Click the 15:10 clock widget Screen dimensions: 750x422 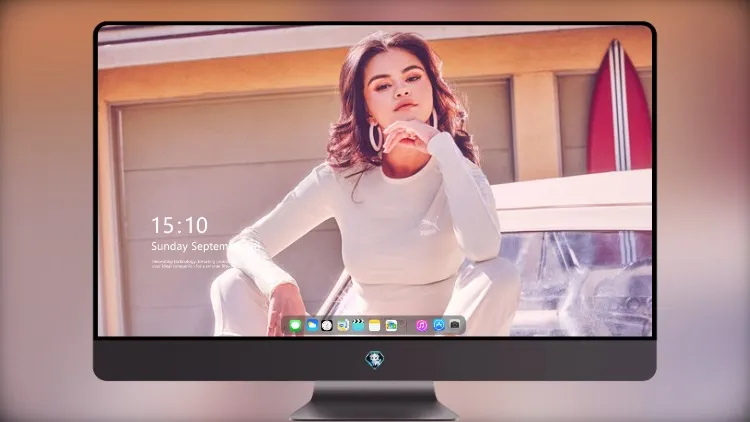tap(179, 225)
